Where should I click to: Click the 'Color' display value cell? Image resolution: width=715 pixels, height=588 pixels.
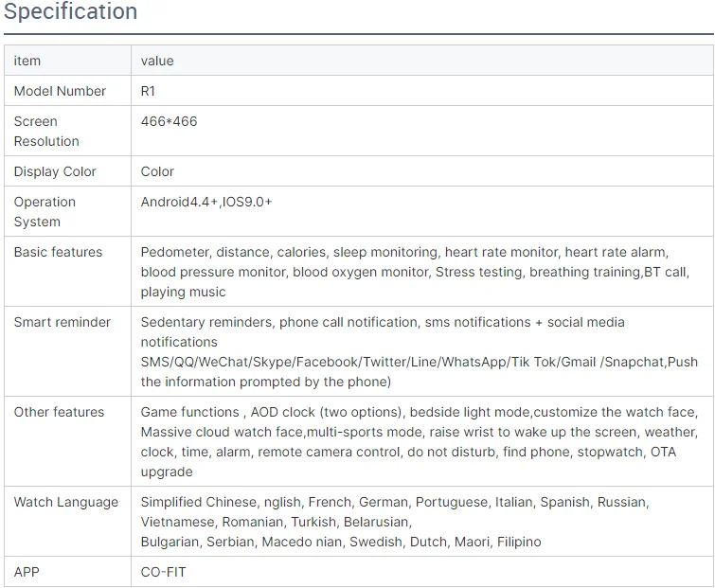click(x=157, y=171)
